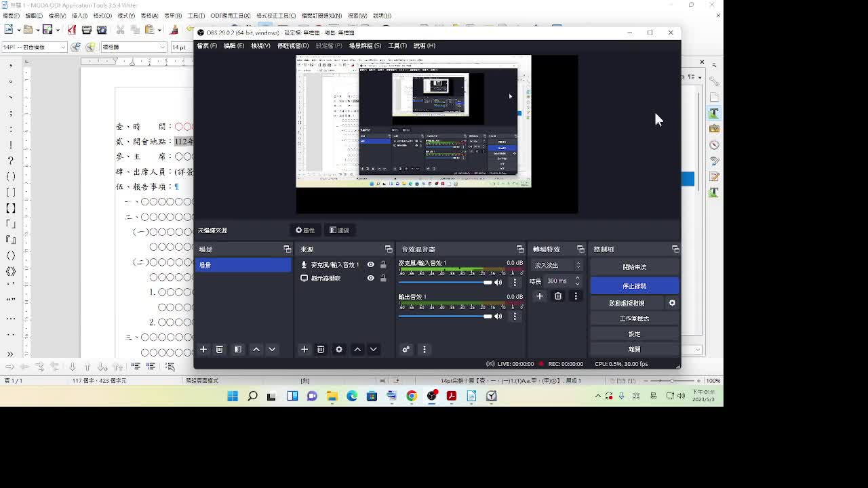Open 輸出音效 1 mixer options menu
This screenshot has height=488, width=868.
tap(515, 316)
